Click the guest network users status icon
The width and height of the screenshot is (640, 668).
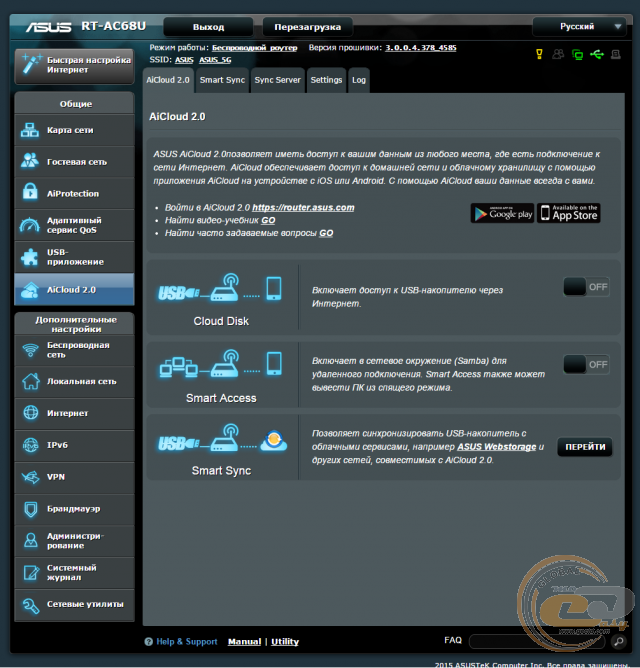[x=558, y=54]
